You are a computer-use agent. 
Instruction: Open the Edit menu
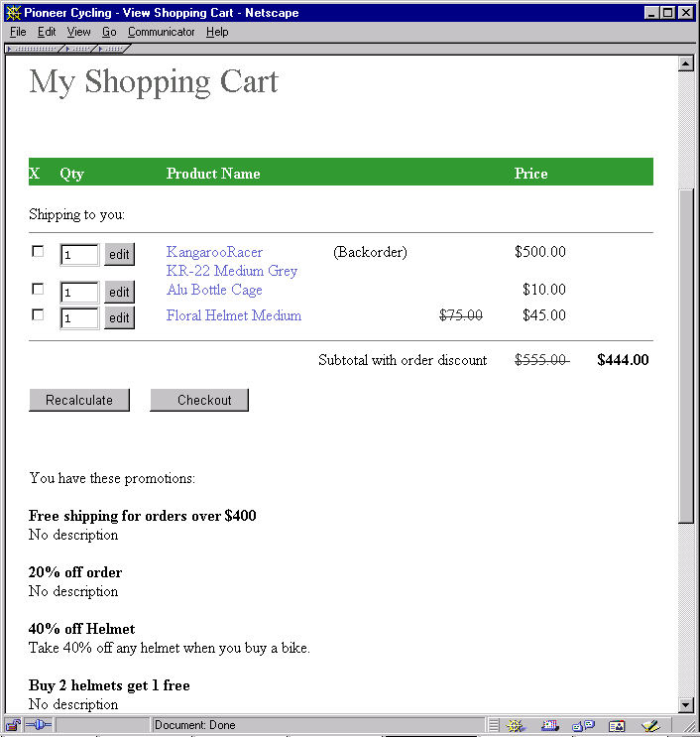pos(47,32)
